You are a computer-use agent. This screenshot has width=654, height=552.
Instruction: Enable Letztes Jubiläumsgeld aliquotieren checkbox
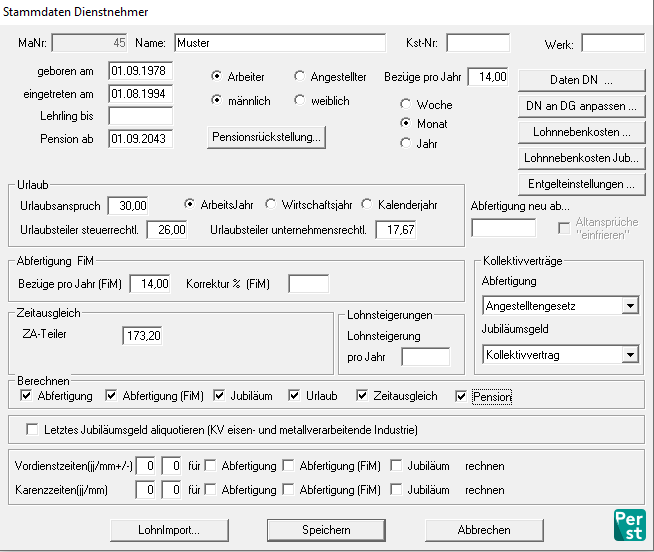32,429
